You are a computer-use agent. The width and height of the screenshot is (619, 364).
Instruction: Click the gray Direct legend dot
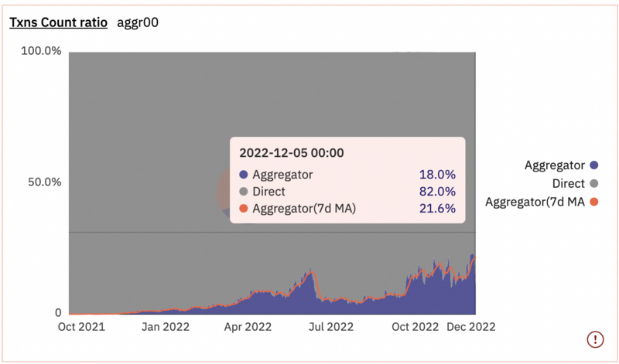(594, 184)
